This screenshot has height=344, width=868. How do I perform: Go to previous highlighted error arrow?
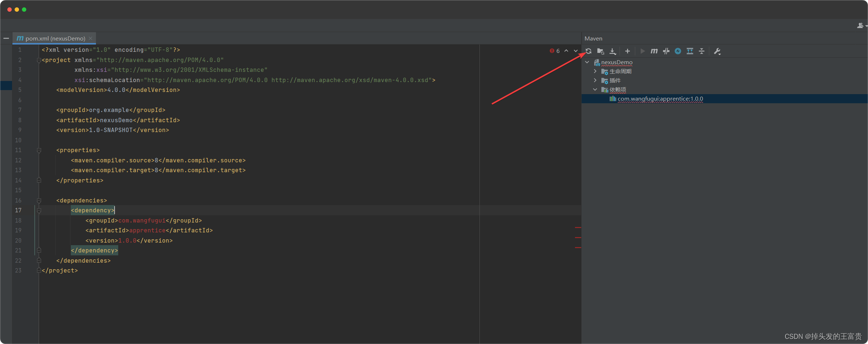coord(566,51)
